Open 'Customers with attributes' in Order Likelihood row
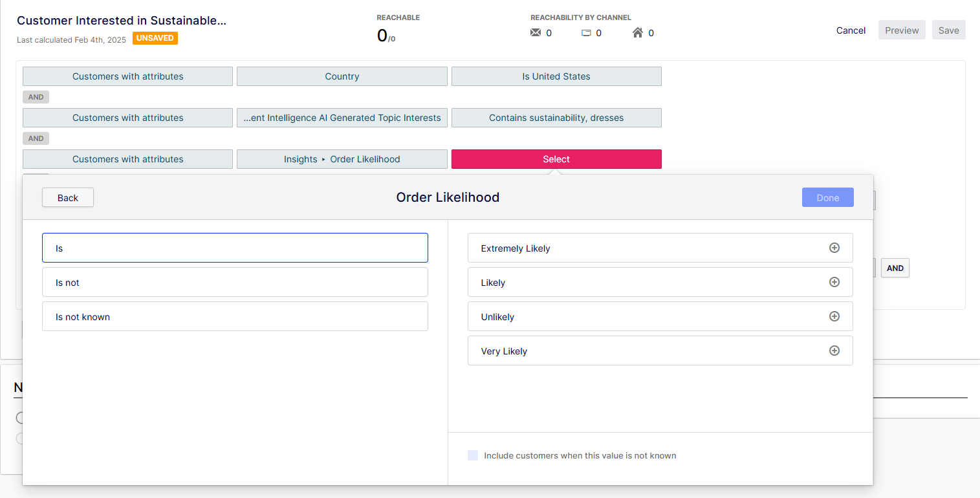Viewport: 980px width, 498px height. click(127, 159)
